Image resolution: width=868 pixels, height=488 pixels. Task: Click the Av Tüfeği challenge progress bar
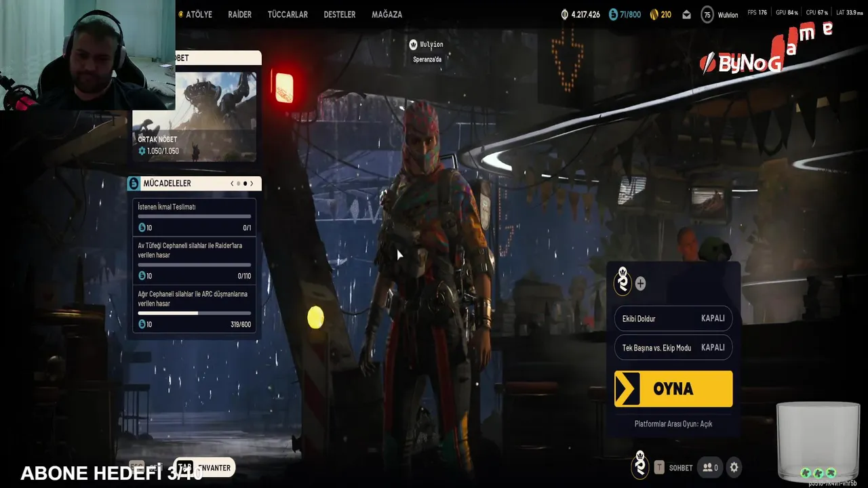click(x=195, y=265)
